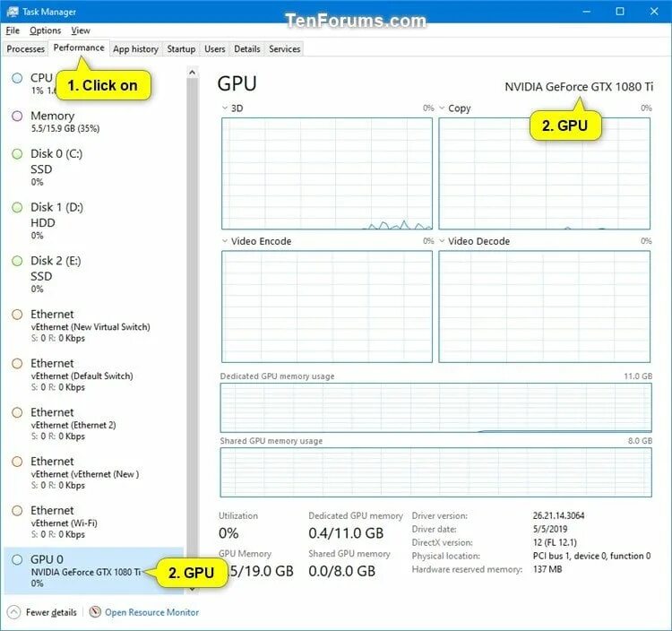Screen dimensions: 672x631
Task: Select 'vEthernet (Default Switch)' label
Action: pyautogui.click(x=82, y=376)
